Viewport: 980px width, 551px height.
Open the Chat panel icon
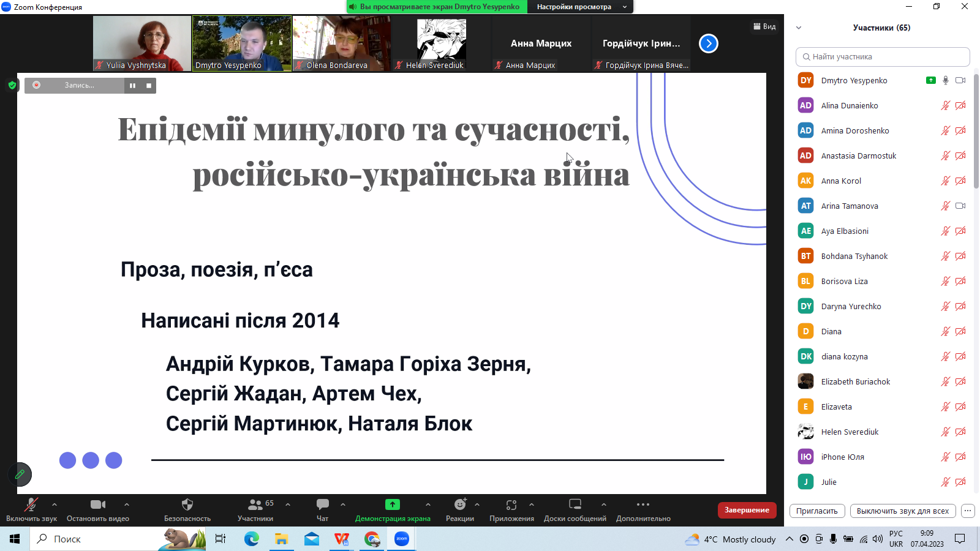click(x=322, y=505)
